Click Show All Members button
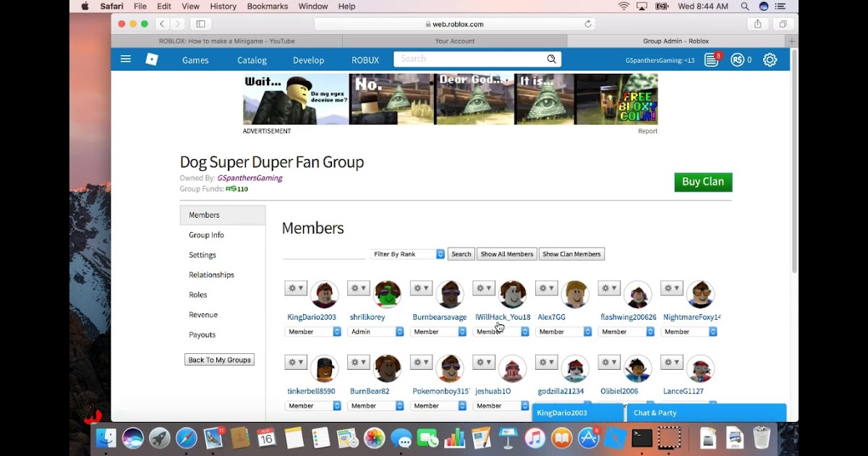Viewport: 868px width, 456px height. pos(507,254)
